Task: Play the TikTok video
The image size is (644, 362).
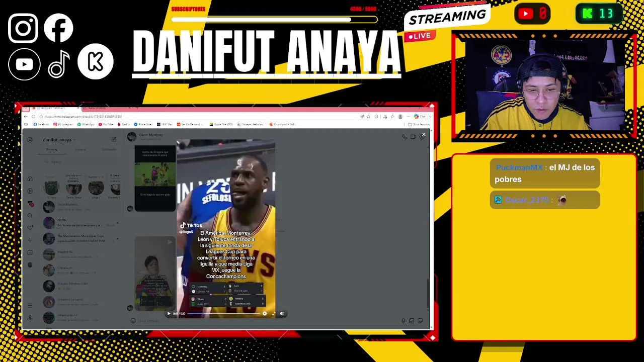Action: pos(169,314)
